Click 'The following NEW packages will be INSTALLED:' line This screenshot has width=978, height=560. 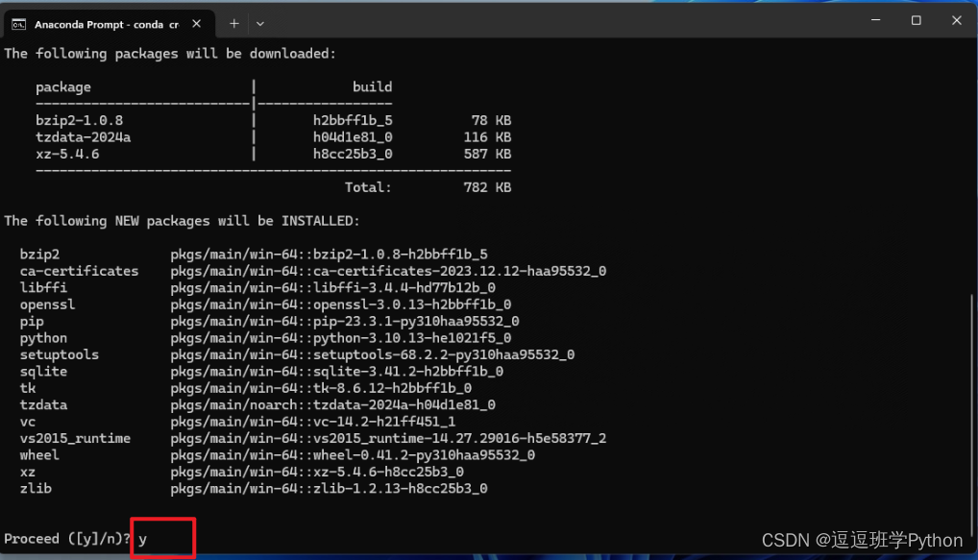(x=183, y=221)
